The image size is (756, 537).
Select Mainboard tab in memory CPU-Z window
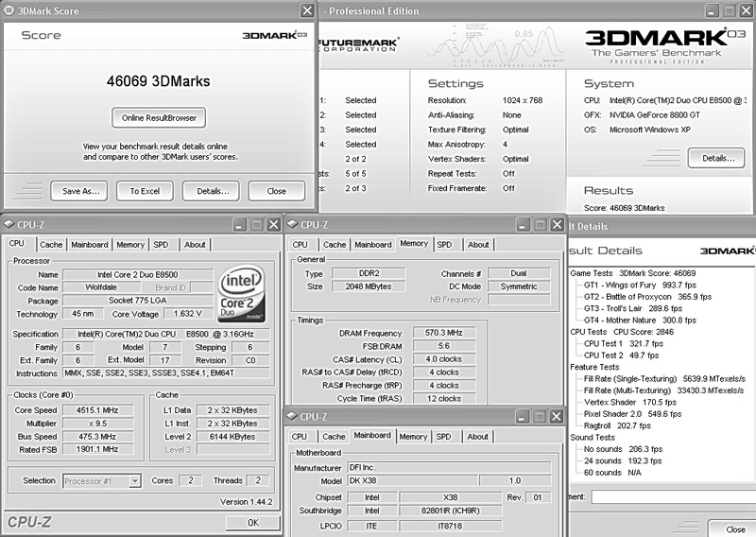(x=373, y=245)
